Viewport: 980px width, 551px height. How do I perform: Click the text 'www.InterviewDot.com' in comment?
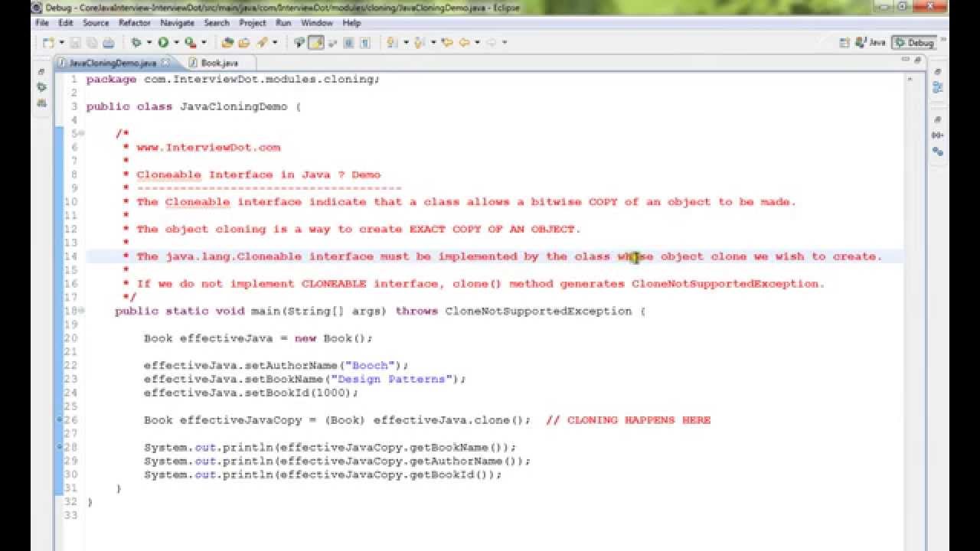[208, 148]
